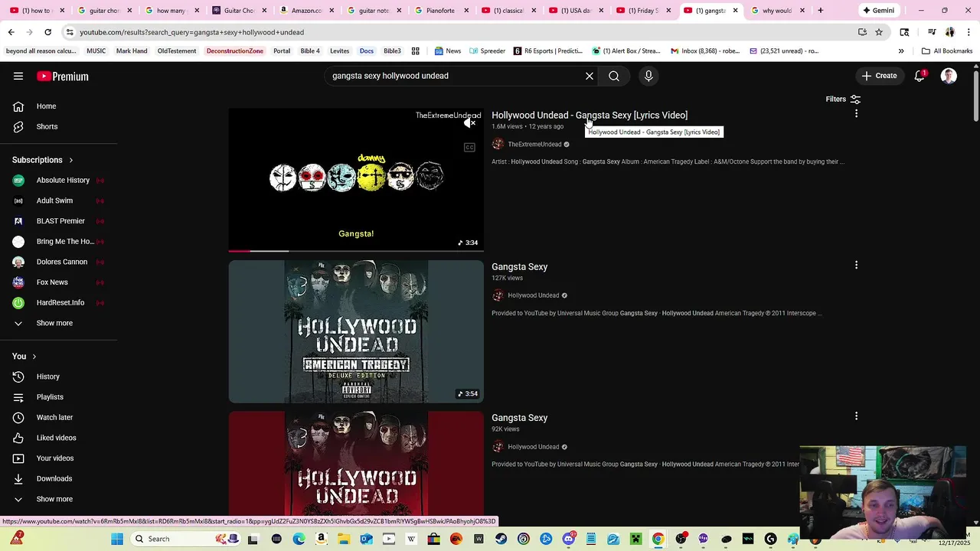980x551 pixels.
Task: Click the magnifying glass search button
Action: click(614, 76)
